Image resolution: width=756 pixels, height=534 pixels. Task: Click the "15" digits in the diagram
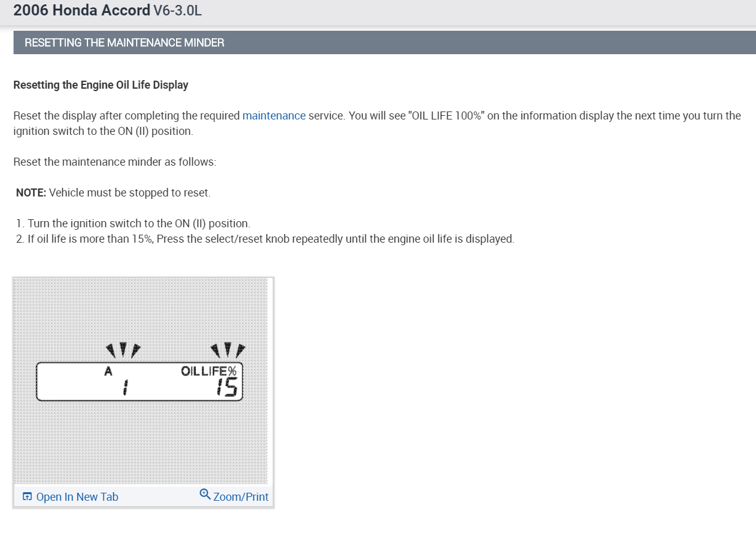[x=227, y=387]
